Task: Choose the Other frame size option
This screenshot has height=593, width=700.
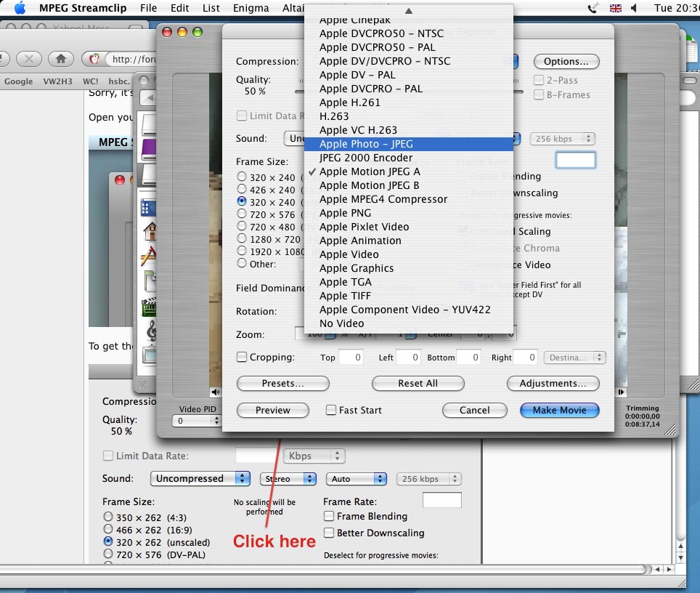Action: tap(242, 263)
